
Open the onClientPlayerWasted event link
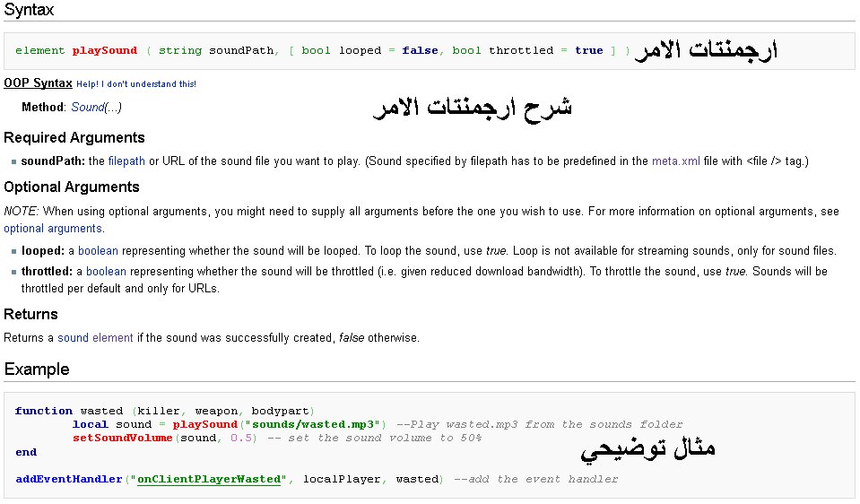point(209,479)
